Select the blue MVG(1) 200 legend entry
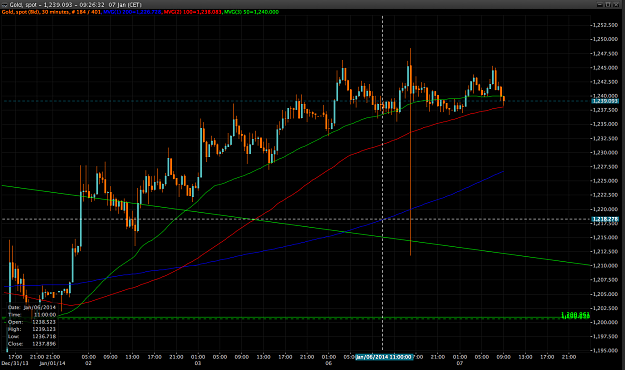This screenshot has height=370, width=625. click(132, 12)
